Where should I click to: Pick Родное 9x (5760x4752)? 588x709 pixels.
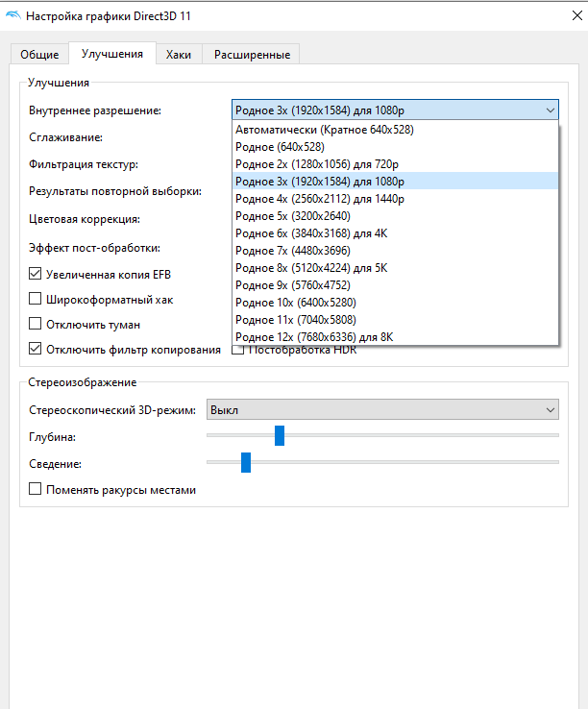[395, 285]
